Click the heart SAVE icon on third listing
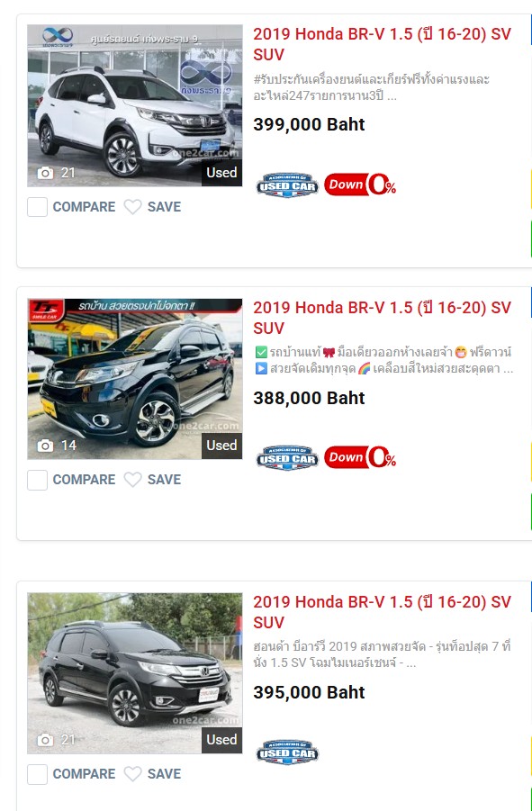 pos(132,774)
